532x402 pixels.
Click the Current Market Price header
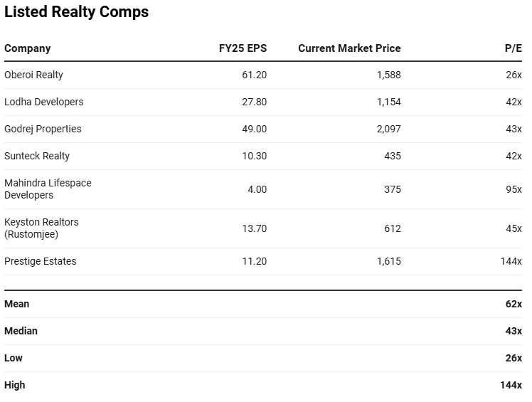click(x=349, y=48)
